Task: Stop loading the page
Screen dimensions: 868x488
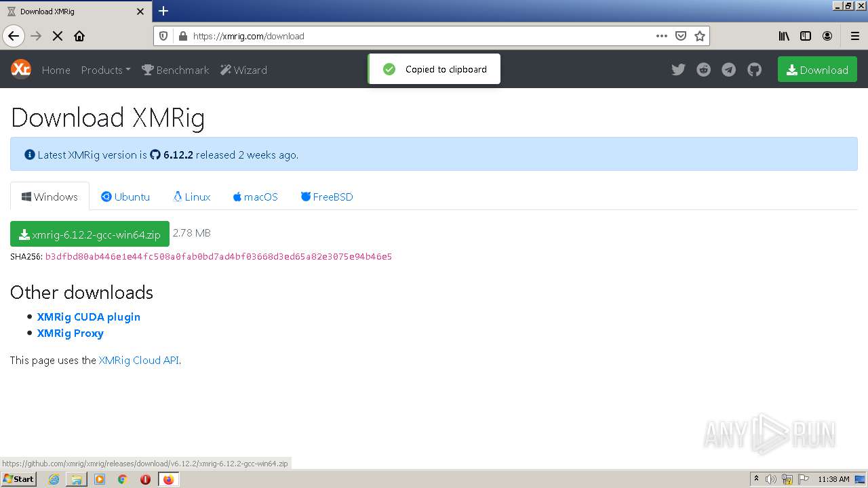Action: [x=58, y=36]
